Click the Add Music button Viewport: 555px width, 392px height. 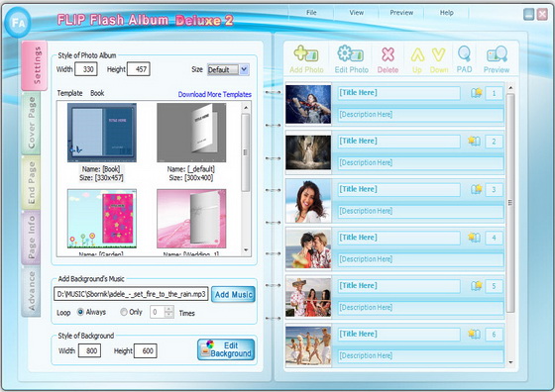(x=233, y=294)
